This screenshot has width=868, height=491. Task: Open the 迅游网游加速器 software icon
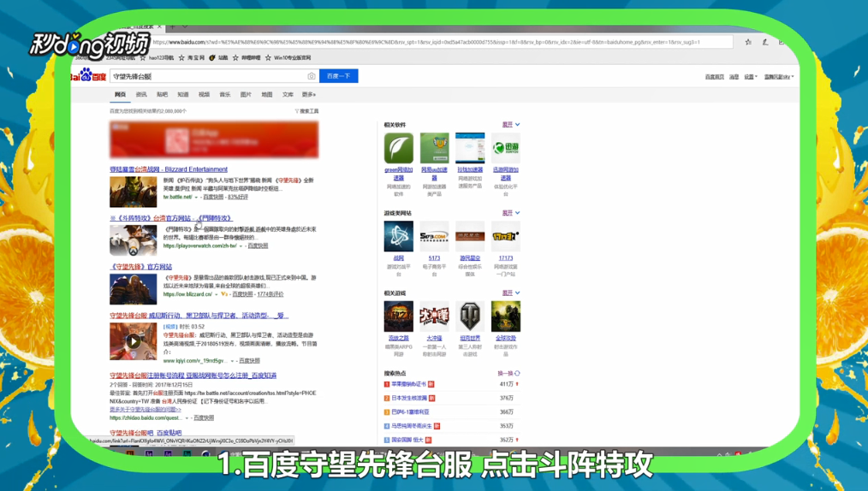click(505, 148)
